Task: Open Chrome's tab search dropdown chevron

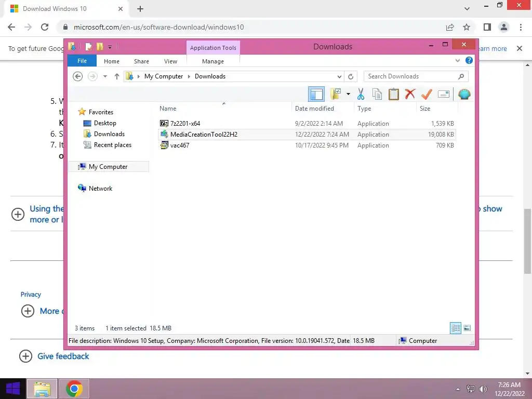Action: tap(467, 9)
